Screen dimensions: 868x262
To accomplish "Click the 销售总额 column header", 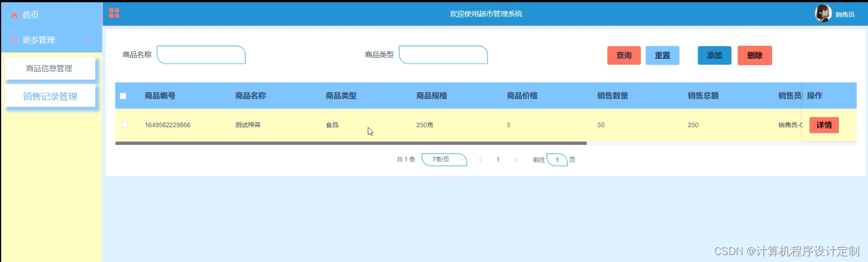I will tap(703, 96).
